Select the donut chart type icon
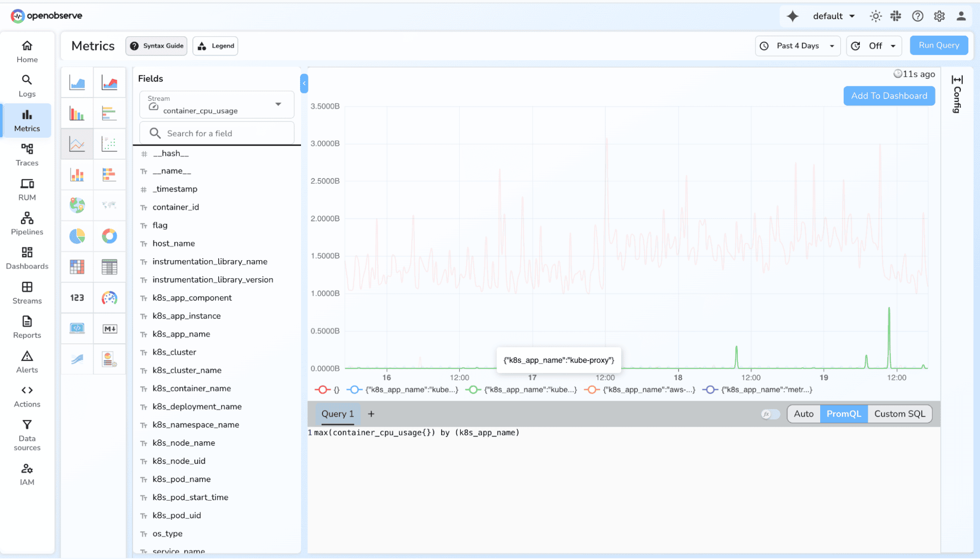The height and width of the screenshot is (559, 980). point(109,236)
